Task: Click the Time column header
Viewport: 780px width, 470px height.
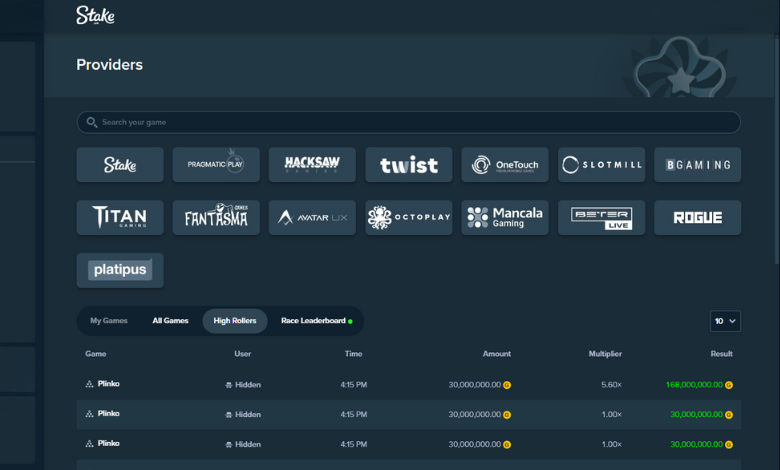Action: (354, 354)
